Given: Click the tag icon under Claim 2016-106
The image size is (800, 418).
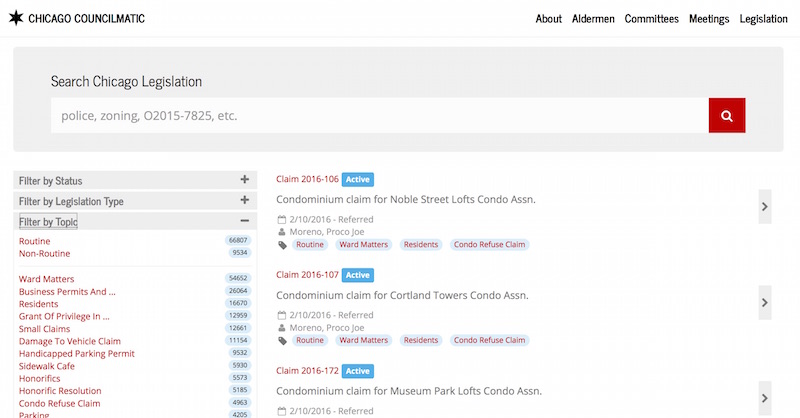Looking at the screenshot, I should click(x=282, y=245).
